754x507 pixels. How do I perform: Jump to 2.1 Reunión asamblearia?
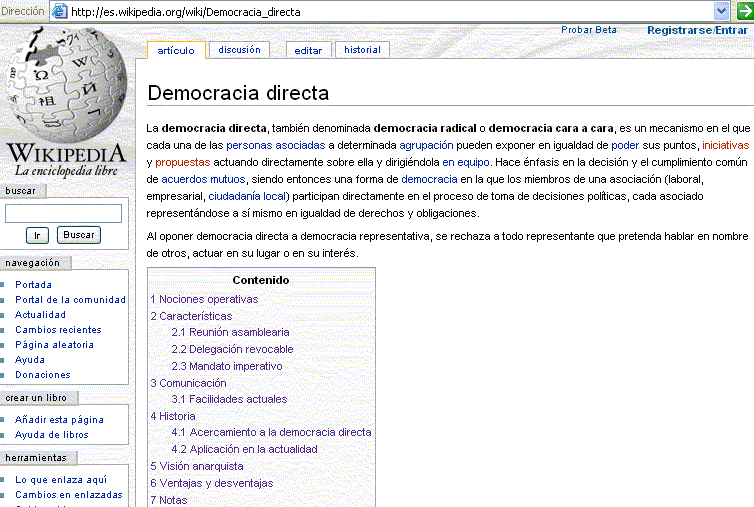pyautogui.click(x=230, y=332)
